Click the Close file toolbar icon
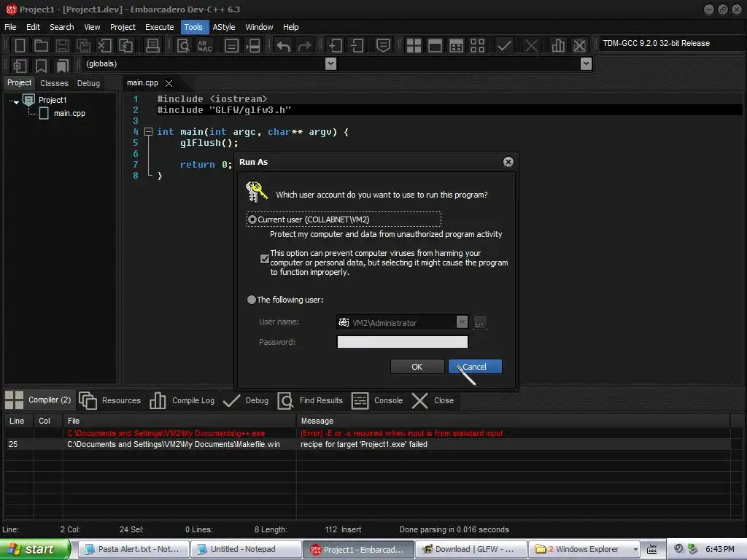 [x=104, y=46]
